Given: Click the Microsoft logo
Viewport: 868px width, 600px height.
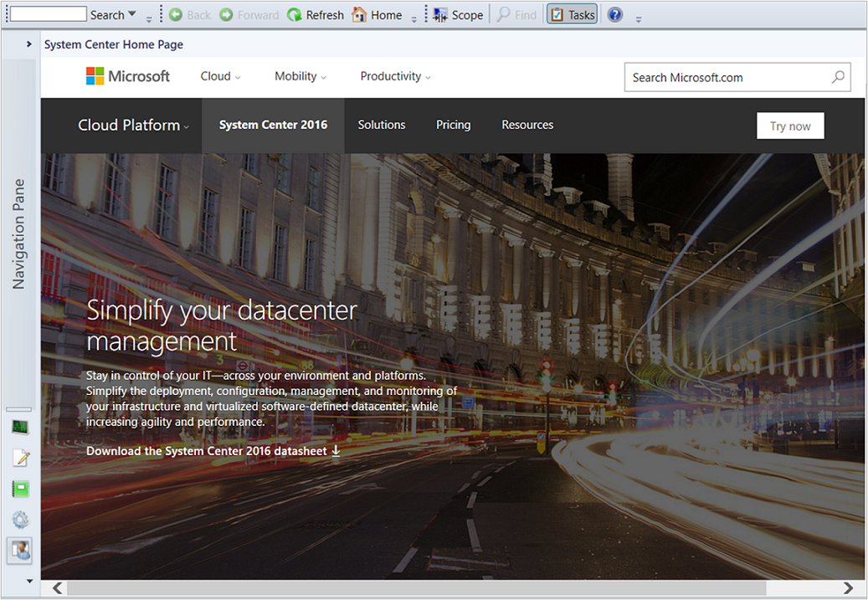Looking at the screenshot, I should pos(128,76).
